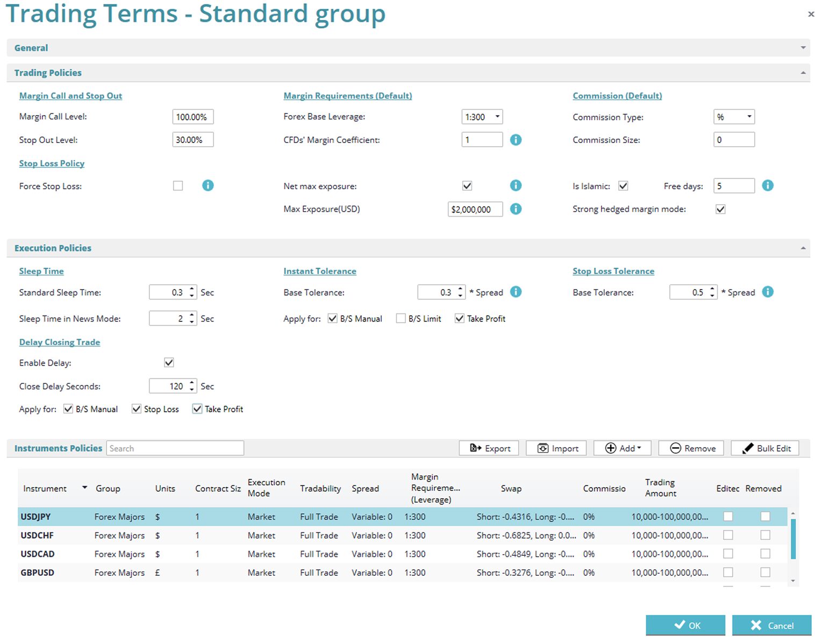Click the instruments table scrollbar
Screen dimensions: 815x644
tap(793, 539)
